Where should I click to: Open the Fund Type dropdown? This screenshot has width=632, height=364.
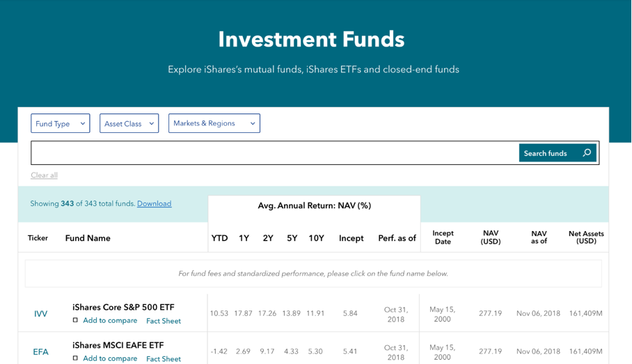61,123
